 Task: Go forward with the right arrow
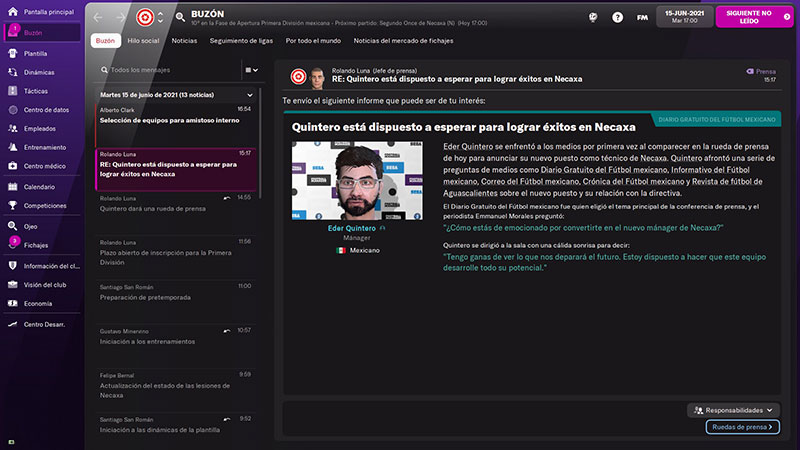[121, 17]
